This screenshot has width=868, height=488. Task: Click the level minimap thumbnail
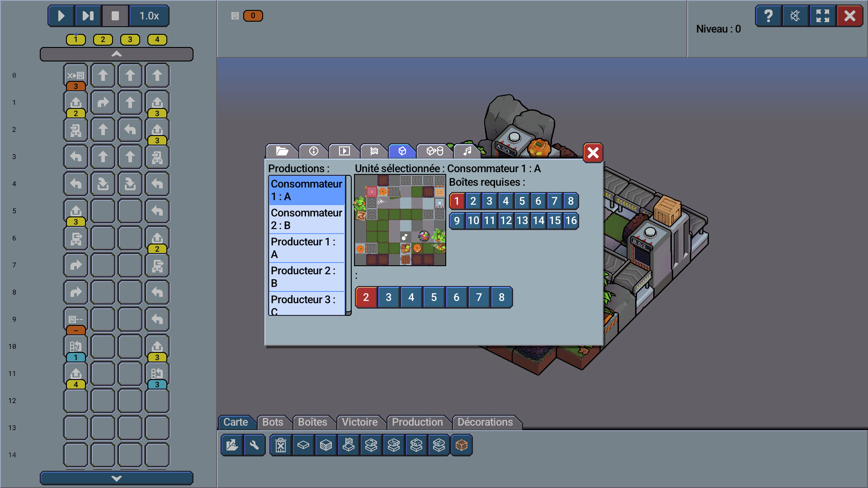(400, 221)
